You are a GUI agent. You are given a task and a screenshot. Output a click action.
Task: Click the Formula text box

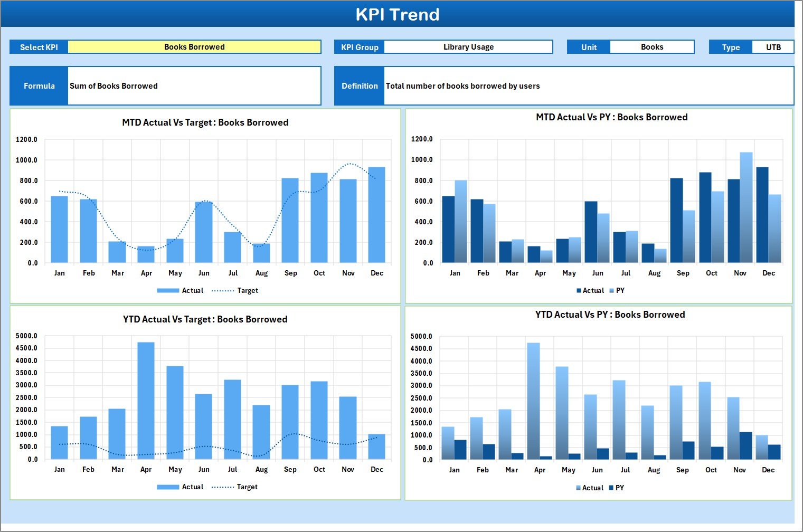click(x=194, y=85)
